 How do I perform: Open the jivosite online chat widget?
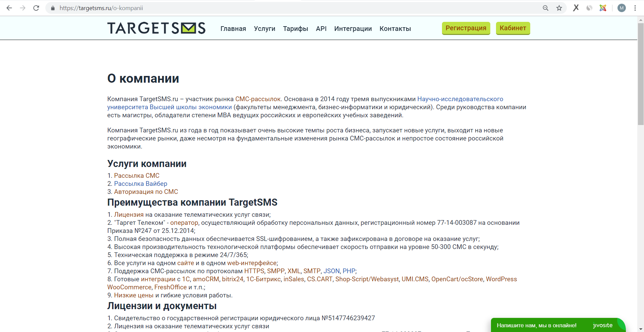pyautogui.click(x=558, y=325)
